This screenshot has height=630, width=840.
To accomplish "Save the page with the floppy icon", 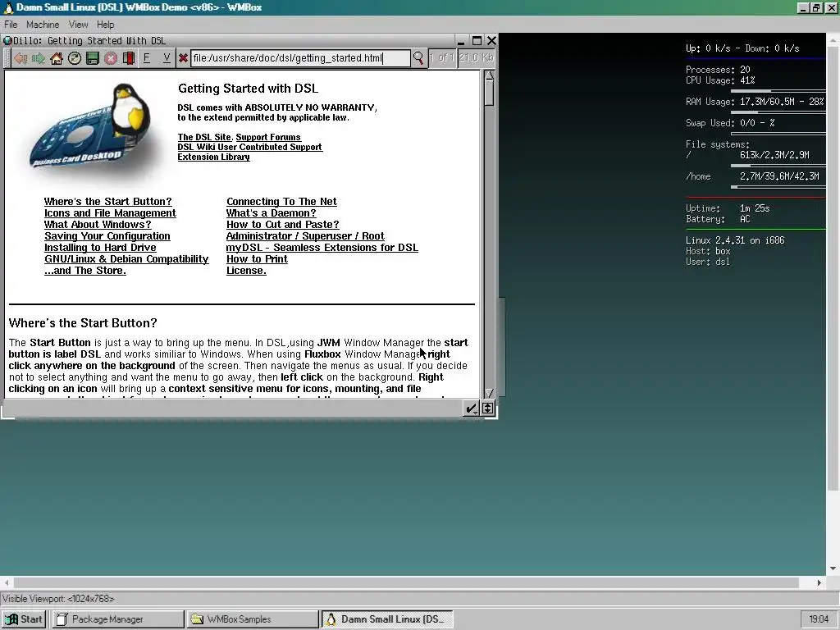I will [93, 58].
